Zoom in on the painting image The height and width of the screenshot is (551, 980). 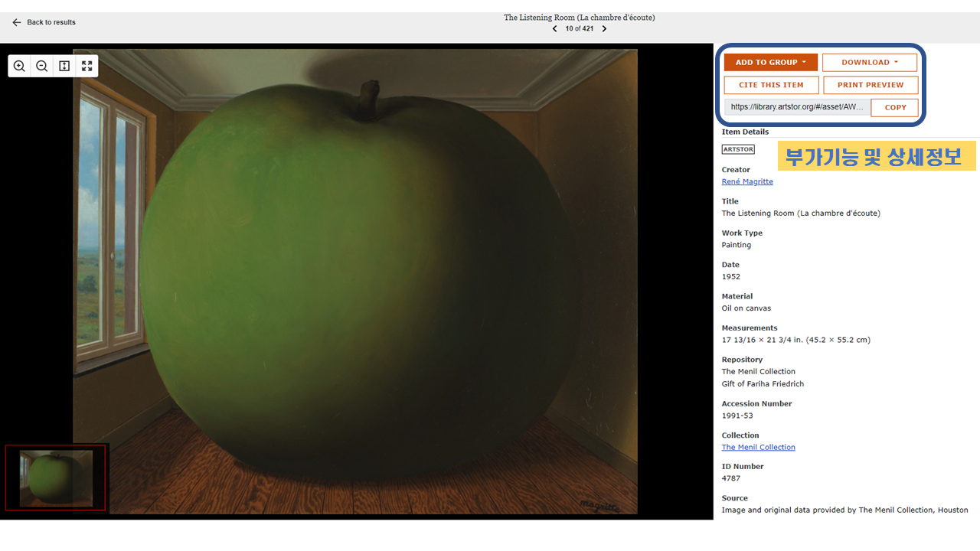pyautogui.click(x=19, y=66)
